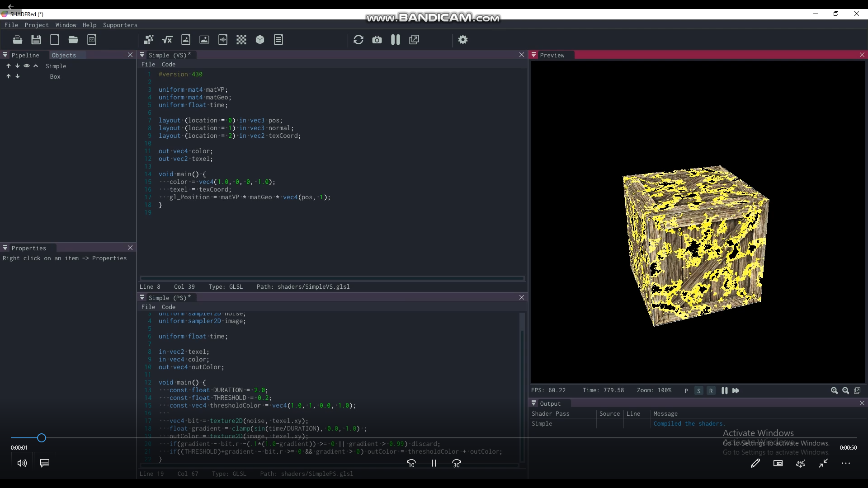Image resolution: width=868 pixels, height=488 pixels.
Task: Open the Code menu of the Simple (VS) editor
Action: pyautogui.click(x=169, y=64)
